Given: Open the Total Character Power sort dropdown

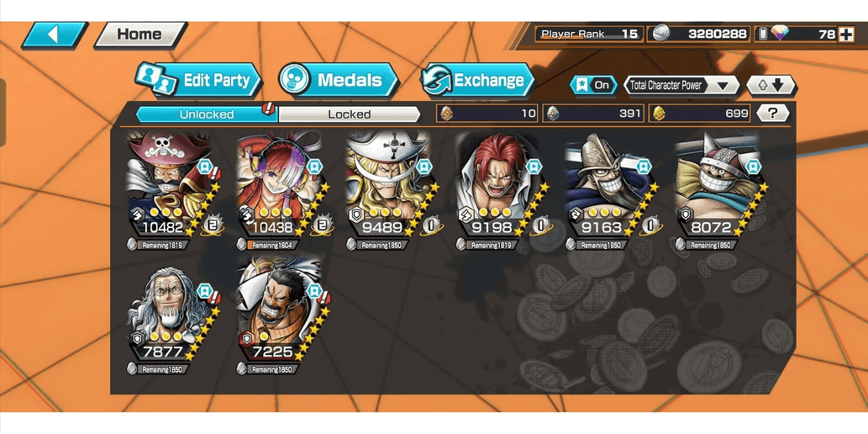Looking at the screenshot, I should [x=681, y=85].
